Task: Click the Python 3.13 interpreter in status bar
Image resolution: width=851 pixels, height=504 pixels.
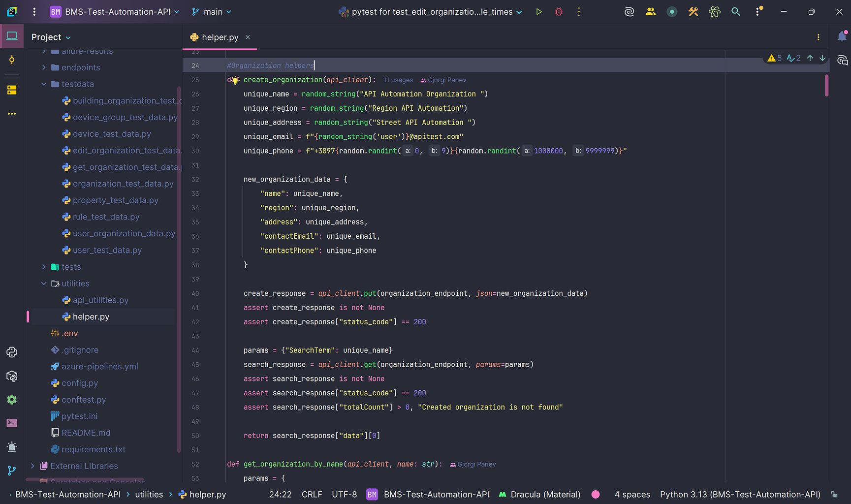Action: (x=740, y=494)
